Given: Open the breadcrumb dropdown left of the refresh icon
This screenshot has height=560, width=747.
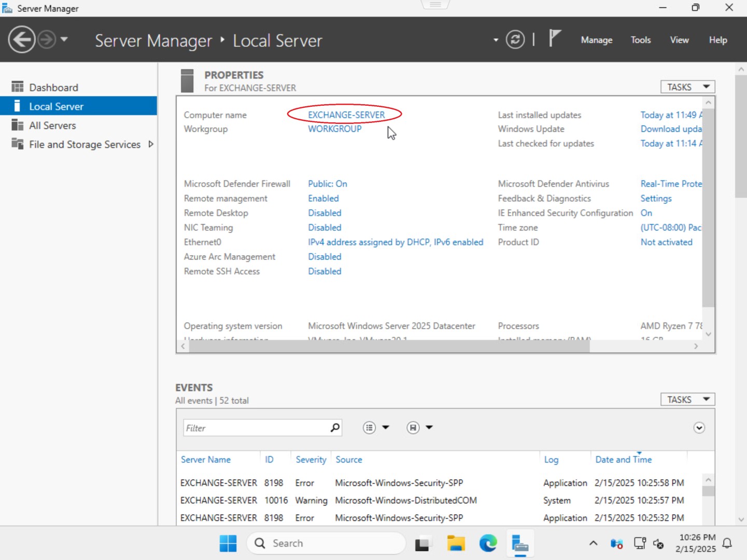Looking at the screenshot, I should pyautogui.click(x=496, y=40).
